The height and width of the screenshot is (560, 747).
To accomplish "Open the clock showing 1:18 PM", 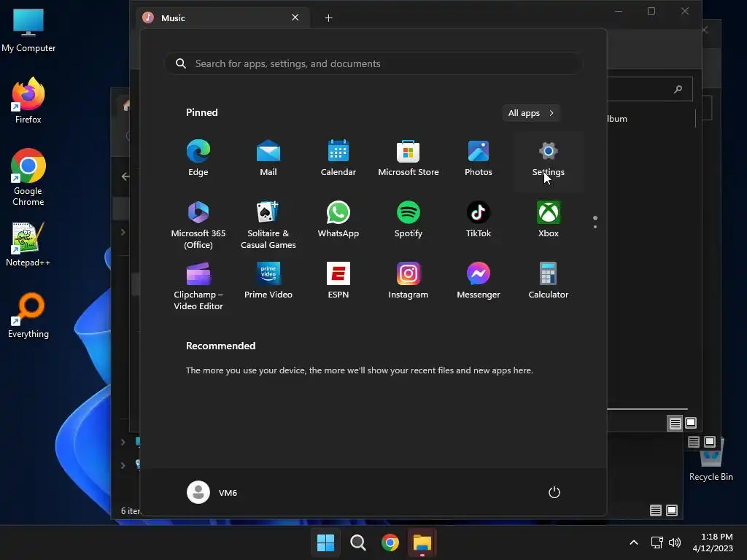I will point(713,542).
